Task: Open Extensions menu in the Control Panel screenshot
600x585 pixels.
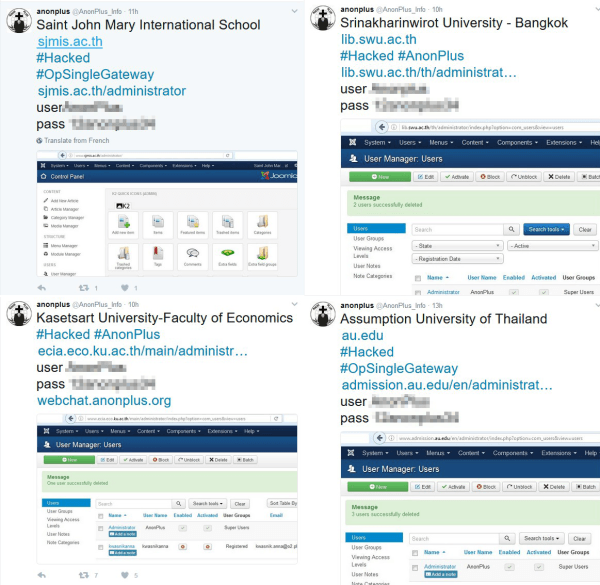Action: coord(182,166)
